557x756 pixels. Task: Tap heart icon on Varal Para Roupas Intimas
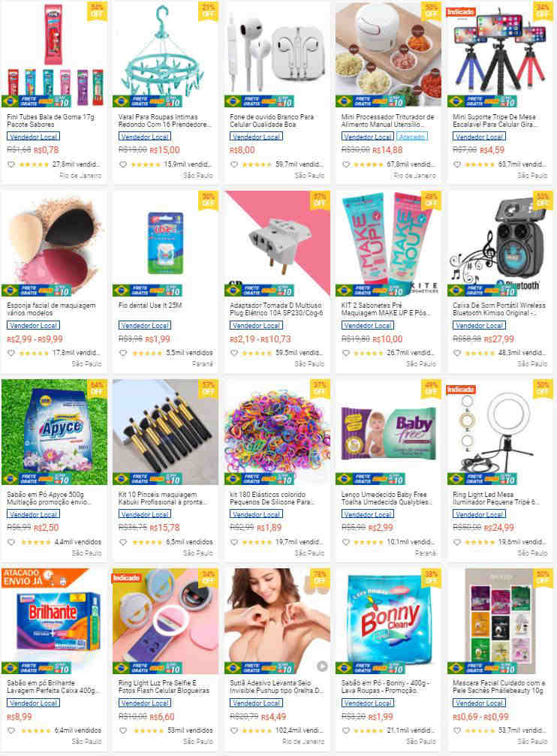123,164
